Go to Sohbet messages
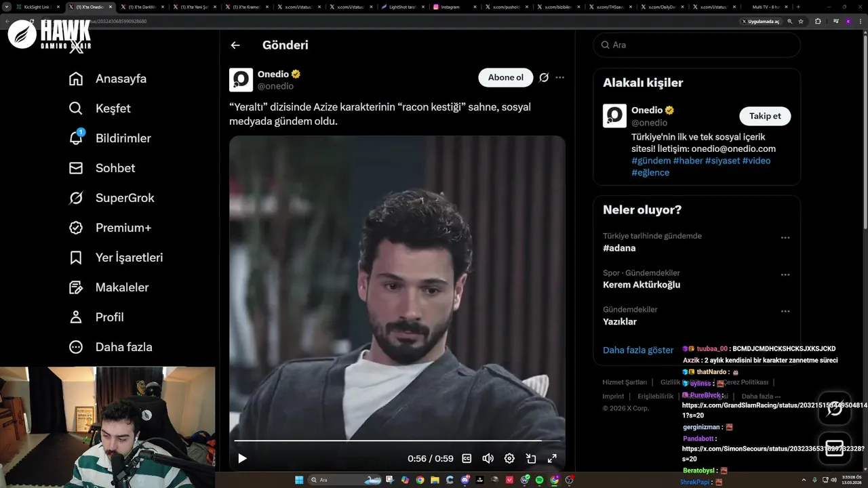The width and height of the screenshot is (868, 488). click(102, 168)
